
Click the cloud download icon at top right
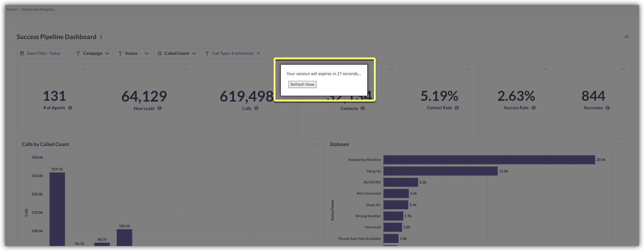626,37
